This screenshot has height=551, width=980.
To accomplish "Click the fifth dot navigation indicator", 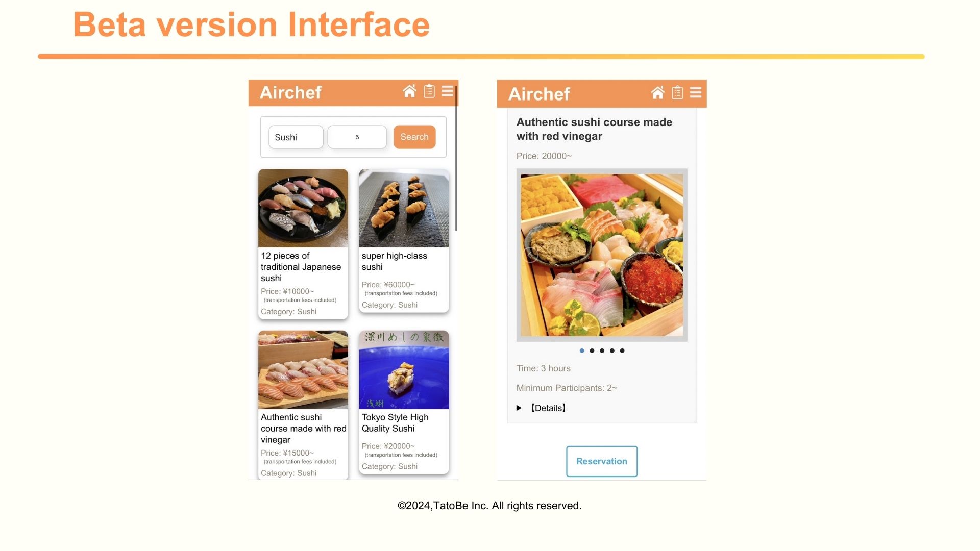I will tap(622, 350).
